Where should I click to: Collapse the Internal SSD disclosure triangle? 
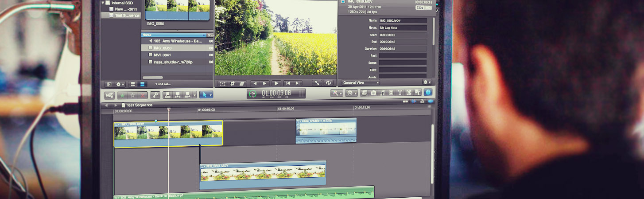pyautogui.click(x=103, y=3)
